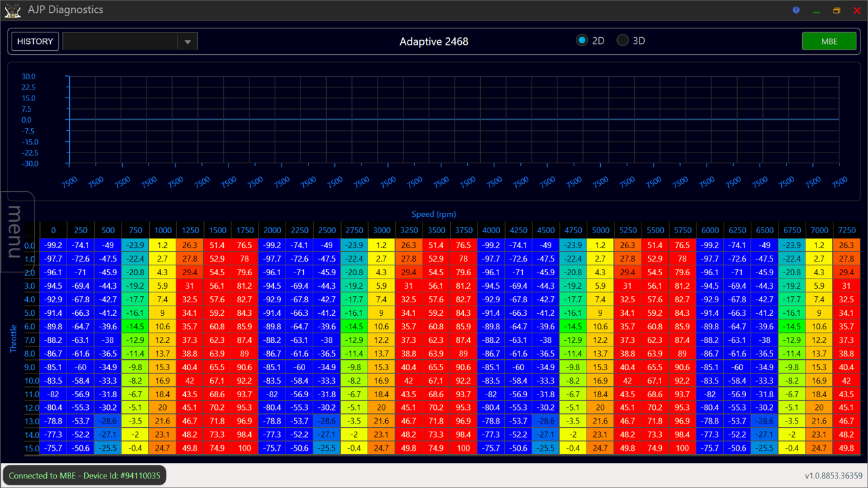Click the empty history combo box field
This screenshot has width=868, height=488.
(120, 41)
